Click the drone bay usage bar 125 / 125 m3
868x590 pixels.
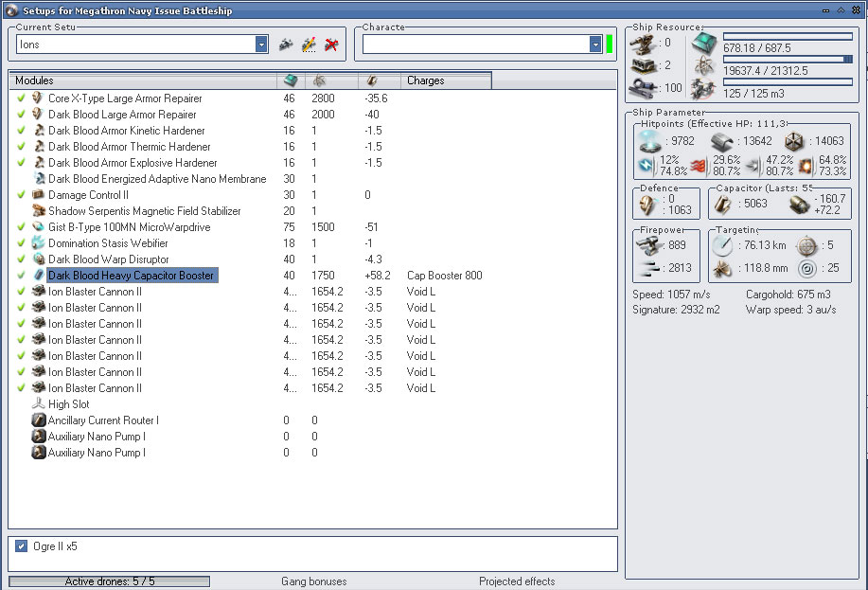click(x=788, y=82)
